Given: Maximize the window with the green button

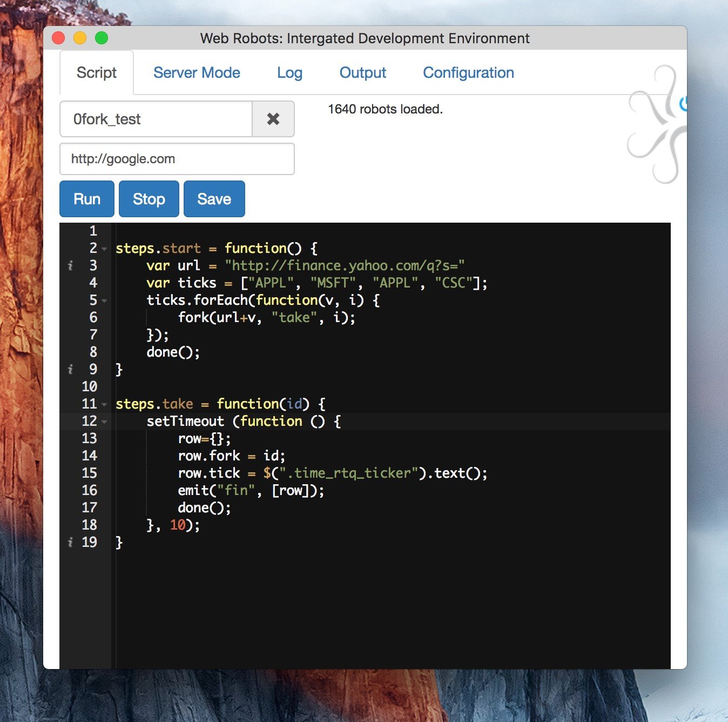Looking at the screenshot, I should pyautogui.click(x=102, y=38).
